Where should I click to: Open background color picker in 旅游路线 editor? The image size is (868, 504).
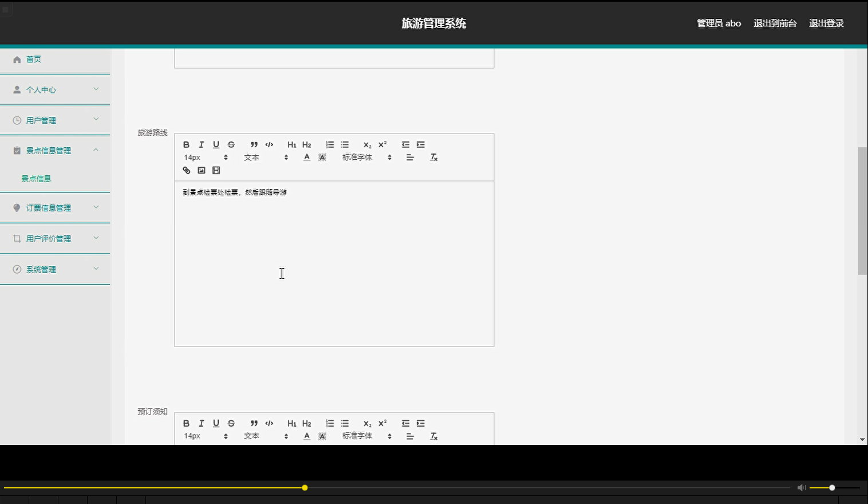(322, 157)
